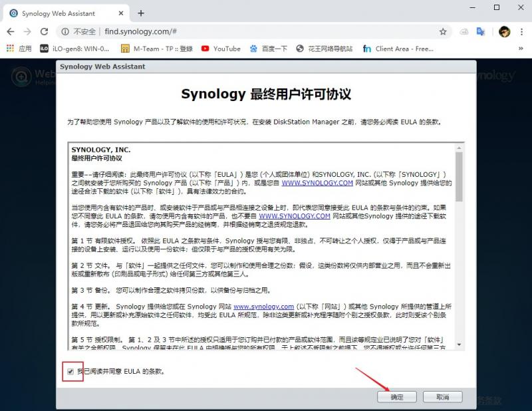Click the 第 2 节 文件 paragraph
The height and width of the screenshot is (411, 532).
261,270
